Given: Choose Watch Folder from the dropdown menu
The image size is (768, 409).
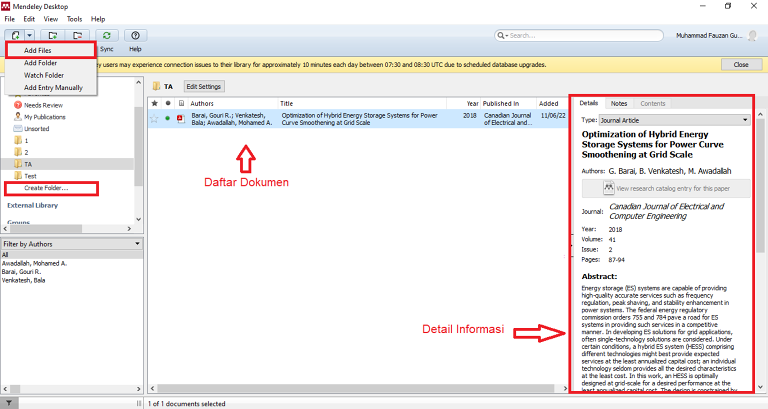Looking at the screenshot, I should pos(44,75).
